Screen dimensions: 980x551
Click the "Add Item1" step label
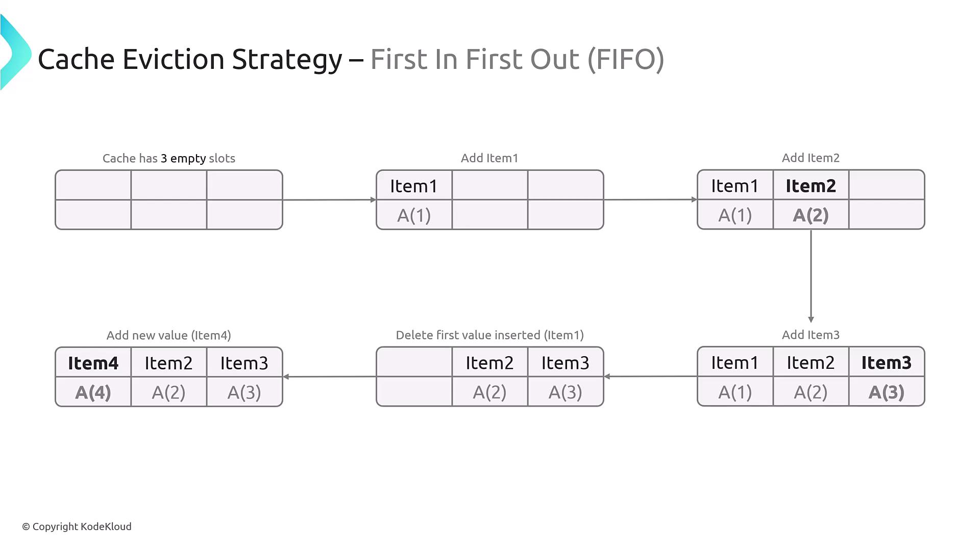coord(489,158)
